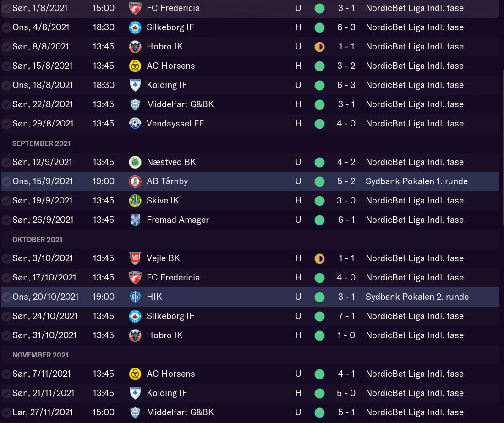Click the HIK club crest
This screenshot has height=423, width=504.
pyautogui.click(x=135, y=297)
